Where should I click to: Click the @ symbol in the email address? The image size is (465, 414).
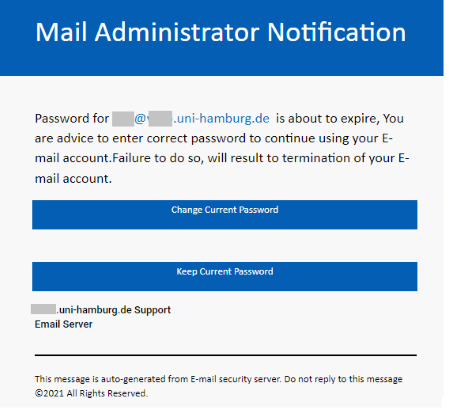point(140,119)
